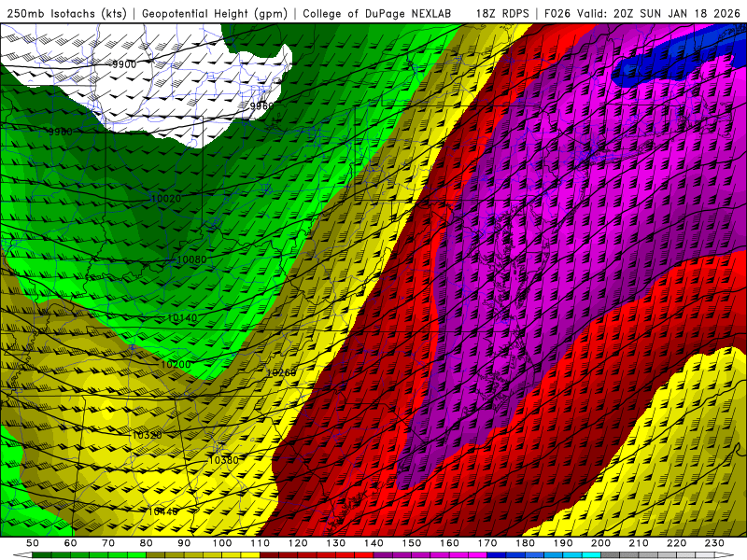This screenshot has height=560, width=747.
Task: Click the 10200 height contour label
Action: point(176,364)
